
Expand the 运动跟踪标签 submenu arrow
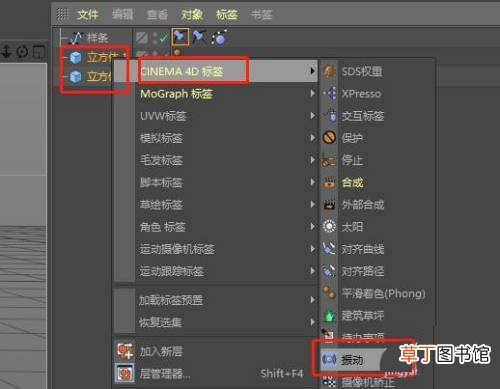(312, 271)
